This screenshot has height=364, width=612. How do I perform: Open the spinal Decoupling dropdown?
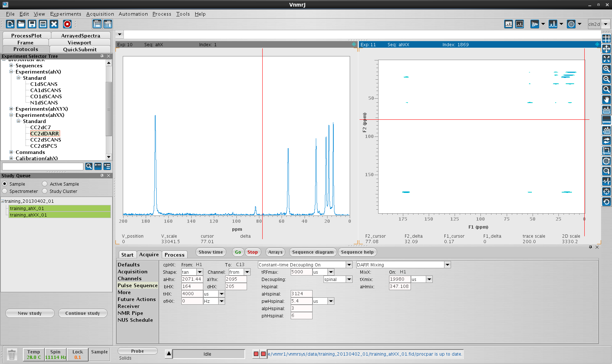coord(349,280)
